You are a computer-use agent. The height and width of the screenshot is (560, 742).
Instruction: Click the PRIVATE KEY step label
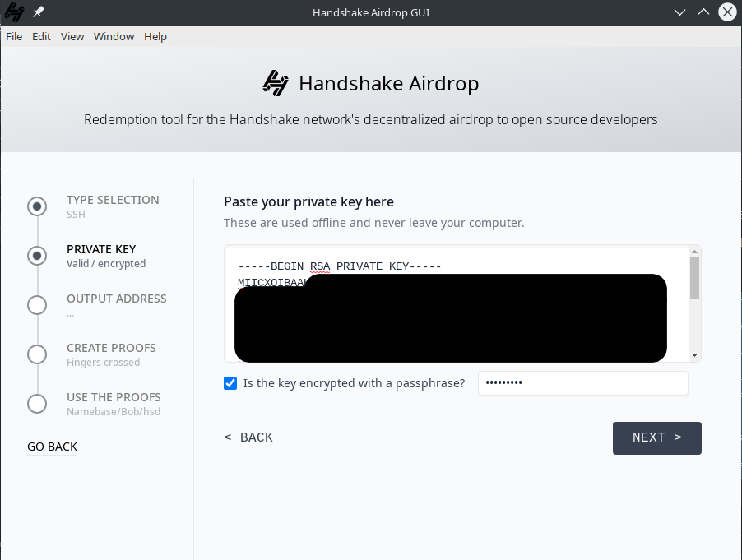point(101,249)
